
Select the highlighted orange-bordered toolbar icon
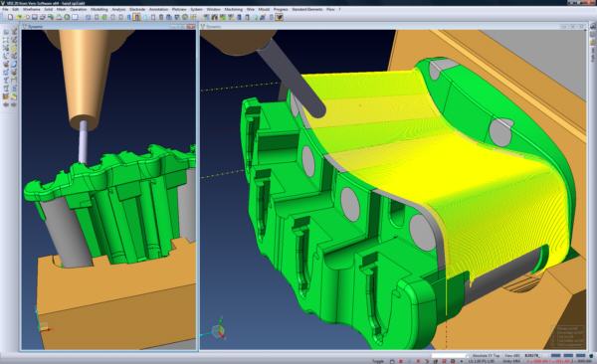(136, 17)
